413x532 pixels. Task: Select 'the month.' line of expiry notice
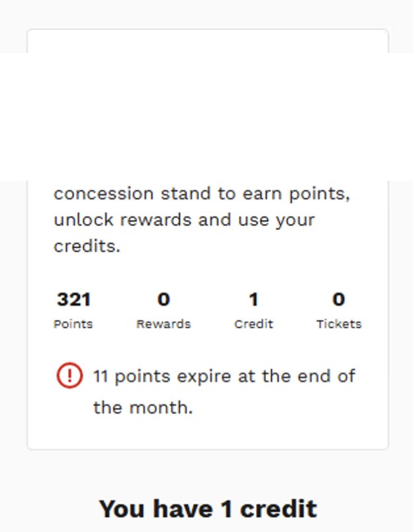coord(143,408)
